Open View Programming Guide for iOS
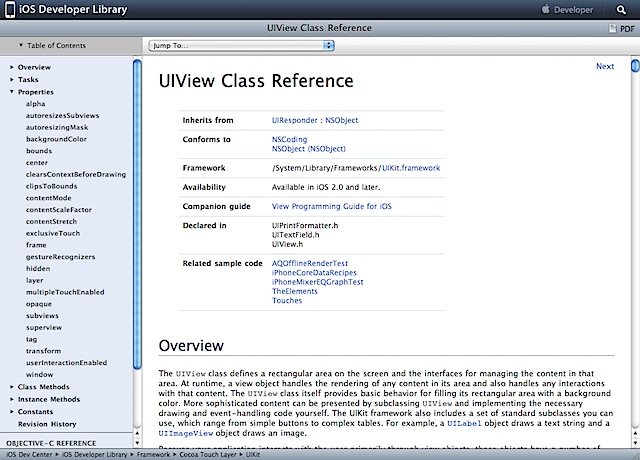 tap(330, 205)
